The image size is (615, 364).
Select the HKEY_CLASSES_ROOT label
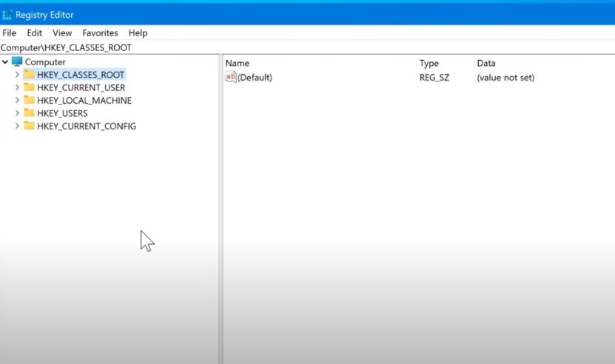click(x=81, y=75)
